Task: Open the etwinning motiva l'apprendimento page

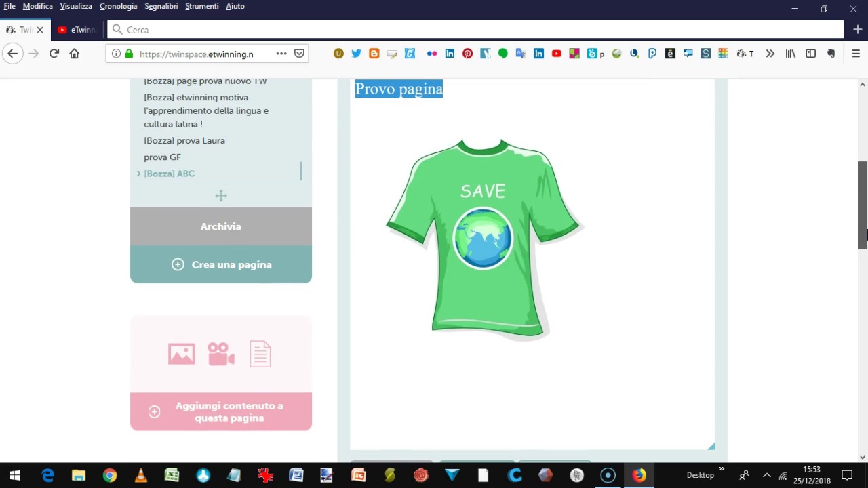Action: (x=206, y=110)
